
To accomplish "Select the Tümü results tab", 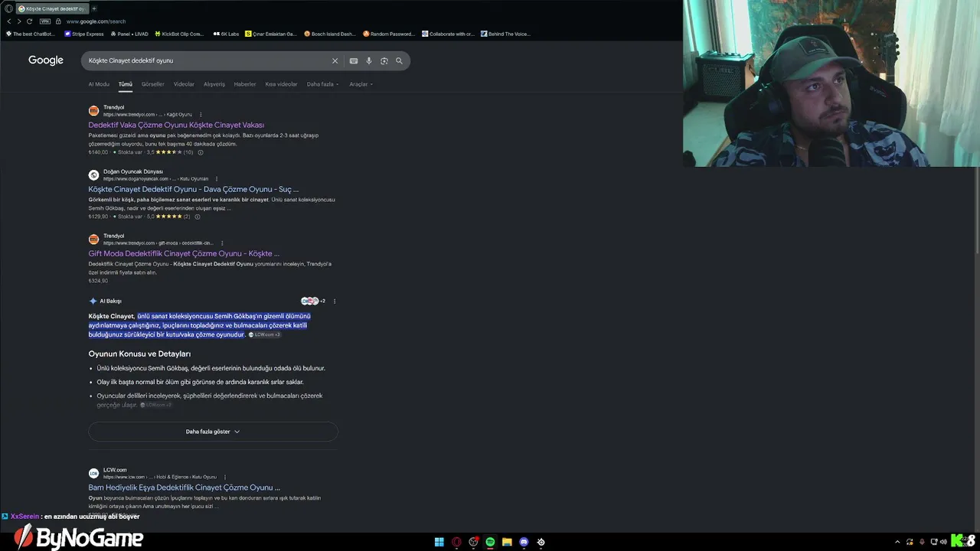I will tap(126, 84).
